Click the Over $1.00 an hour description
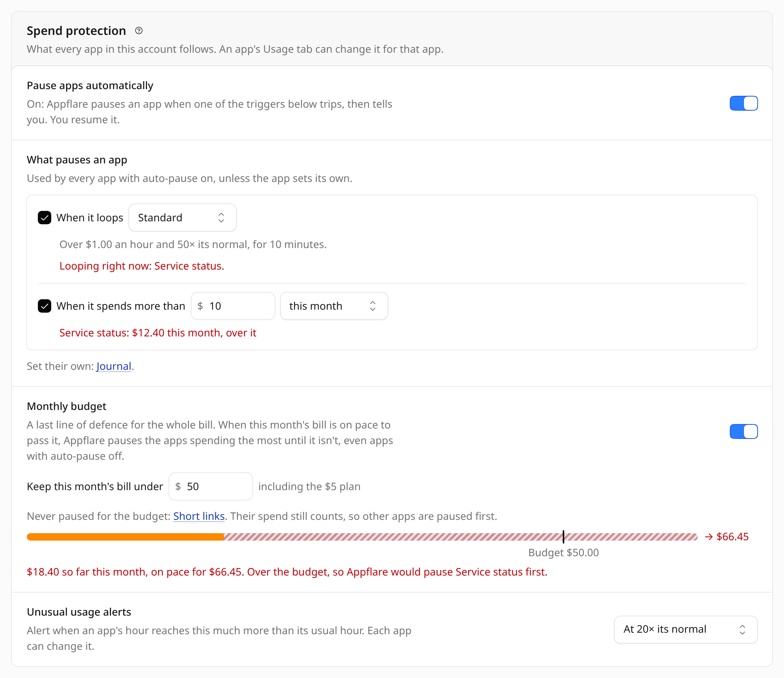The width and height of the screenshot is (784, 678). [x=193, y=244]
